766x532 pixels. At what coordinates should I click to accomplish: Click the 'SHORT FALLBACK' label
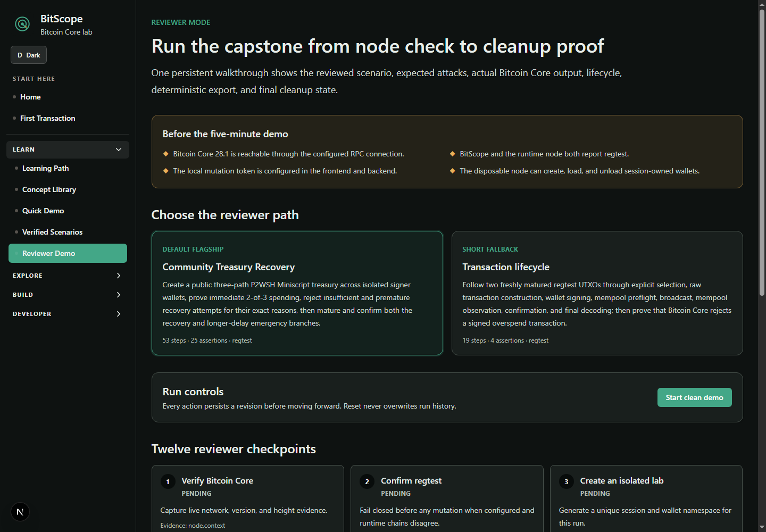click(x=490, y=250)
